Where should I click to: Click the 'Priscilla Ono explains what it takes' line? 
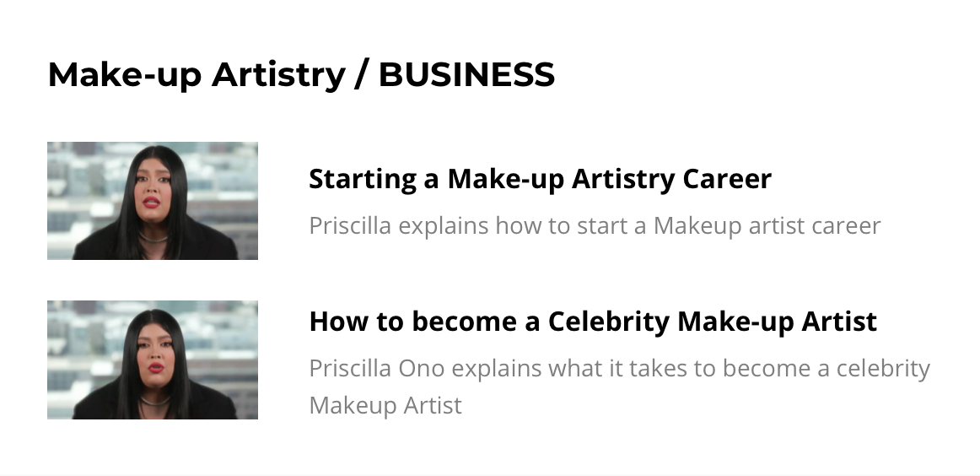(620, 369)
